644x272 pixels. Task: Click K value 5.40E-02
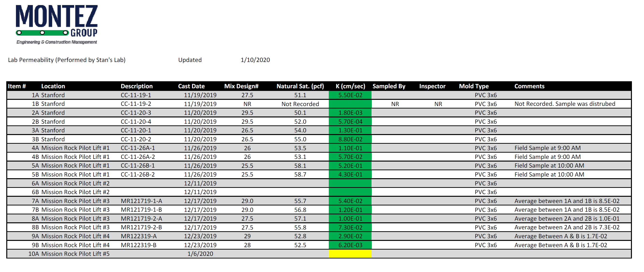point(350,201)
